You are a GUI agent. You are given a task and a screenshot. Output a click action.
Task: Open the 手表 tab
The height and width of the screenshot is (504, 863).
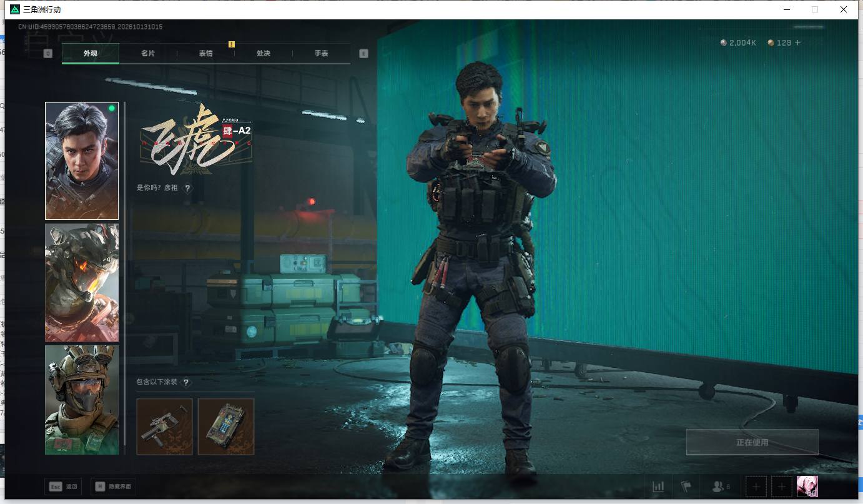pyautogui.click(x=322, y=54)
